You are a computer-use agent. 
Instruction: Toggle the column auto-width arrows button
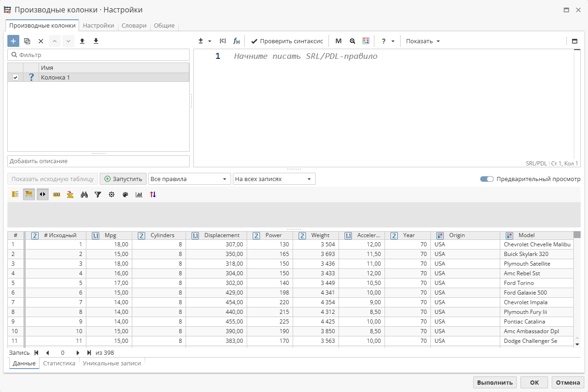point(43,194)
